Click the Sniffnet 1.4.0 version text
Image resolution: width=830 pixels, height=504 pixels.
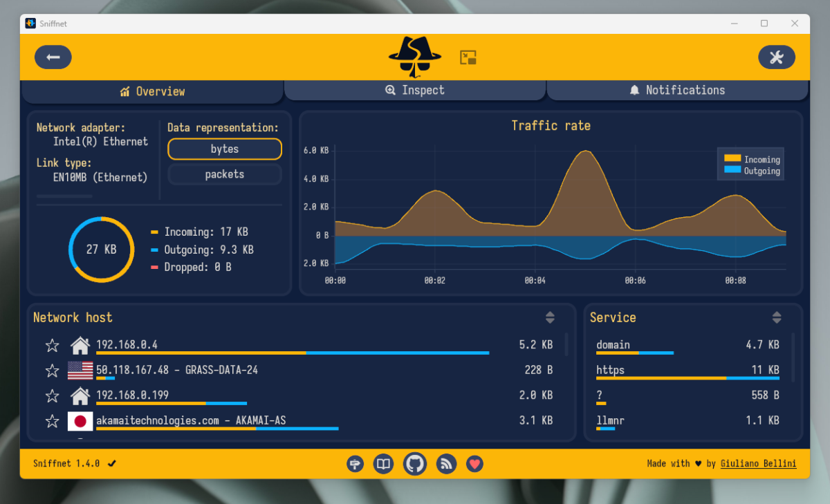(x=66, y=463)
